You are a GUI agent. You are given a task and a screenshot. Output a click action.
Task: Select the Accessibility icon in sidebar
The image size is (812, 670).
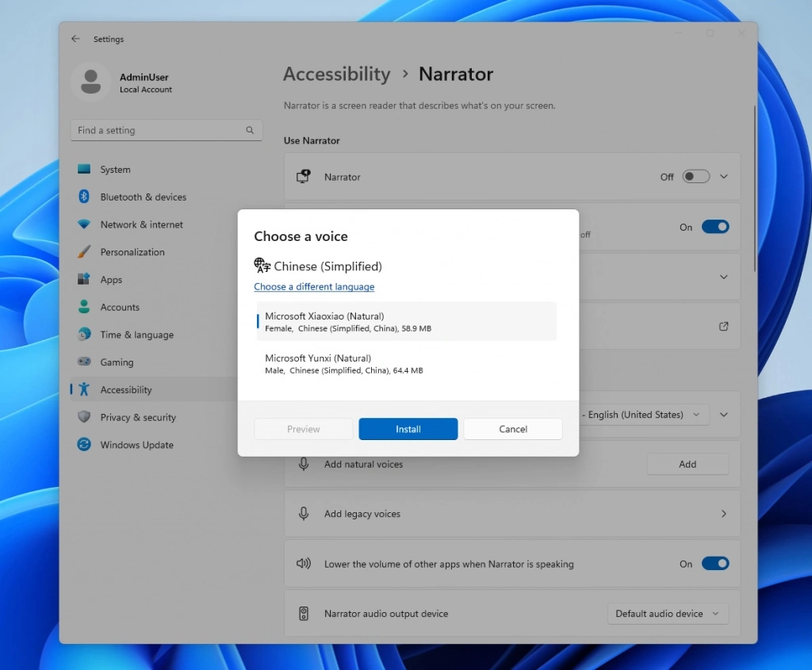[x=84, y=389]
